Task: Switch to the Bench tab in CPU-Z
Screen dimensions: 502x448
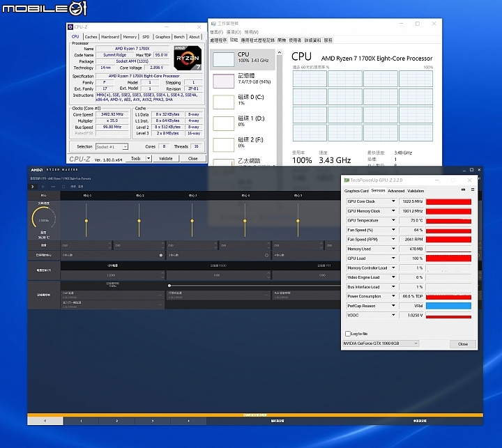Action: pos(179,37)
